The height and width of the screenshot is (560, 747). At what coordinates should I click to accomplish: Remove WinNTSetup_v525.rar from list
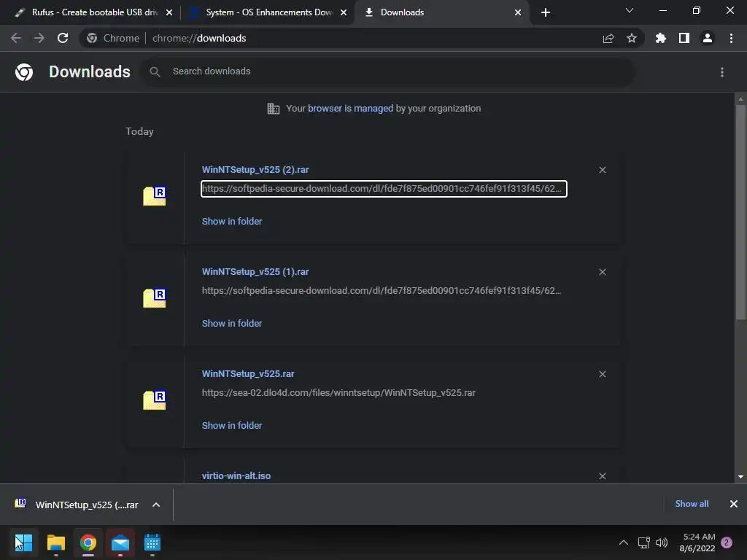pyautogui.click(x=603, y=374)
